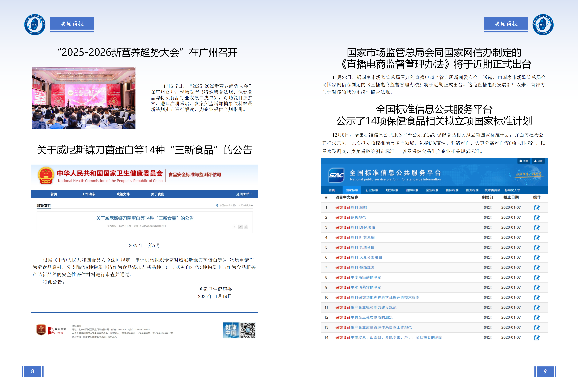Switch to the 行业标准 tab

[x=372, y=190]
